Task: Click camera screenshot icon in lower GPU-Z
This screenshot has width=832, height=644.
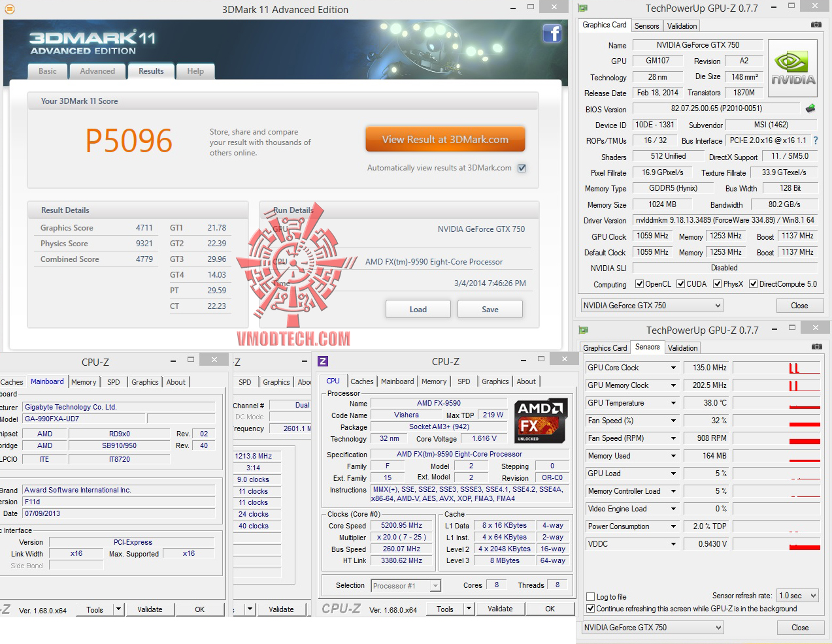Action: [816, 347]
